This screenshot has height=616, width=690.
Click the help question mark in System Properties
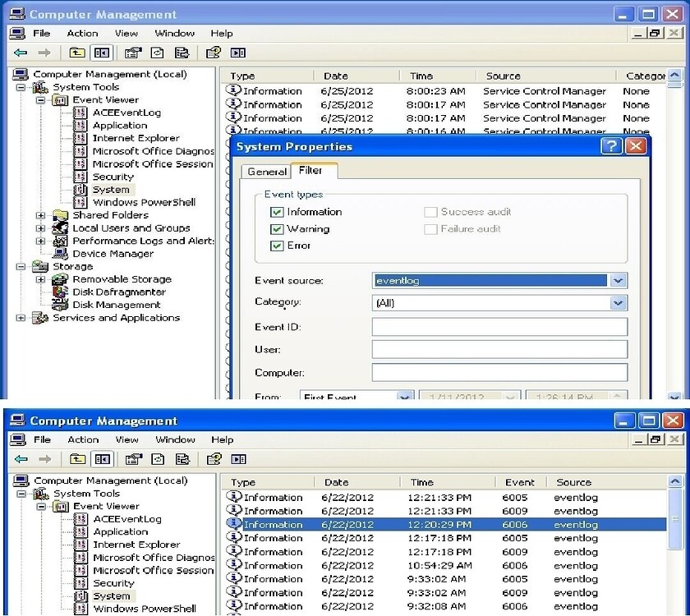click(614, 145)
